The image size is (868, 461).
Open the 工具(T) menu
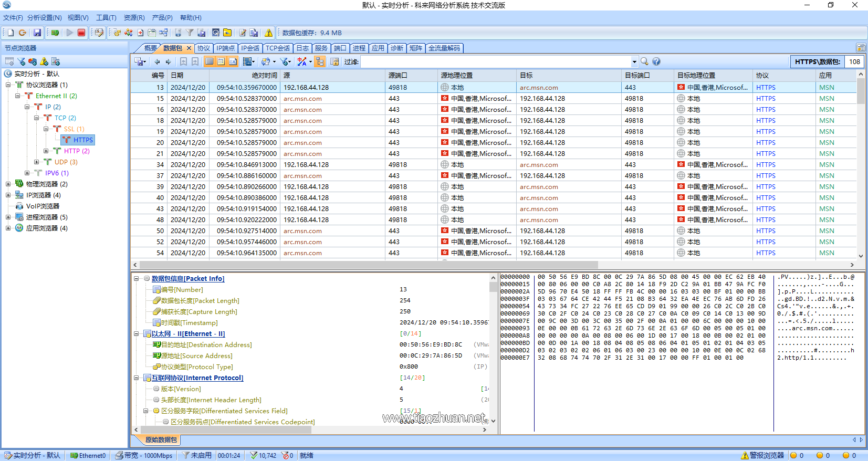point(106,17)
